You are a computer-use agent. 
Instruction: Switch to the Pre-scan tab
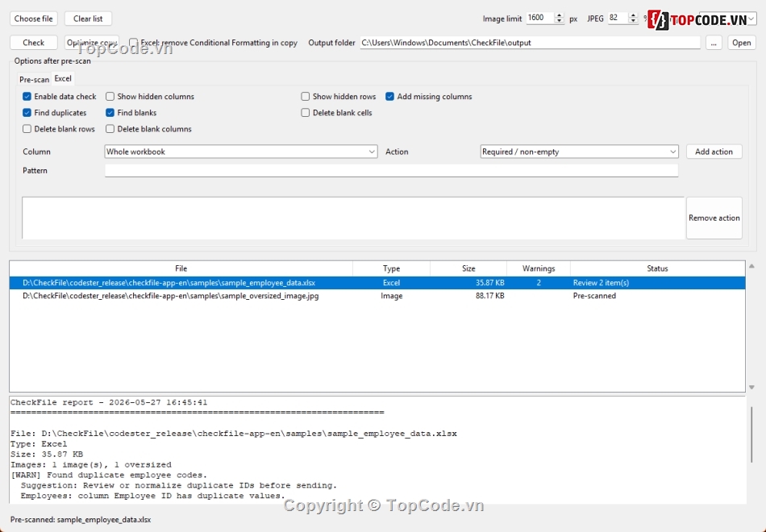[34, 79]
